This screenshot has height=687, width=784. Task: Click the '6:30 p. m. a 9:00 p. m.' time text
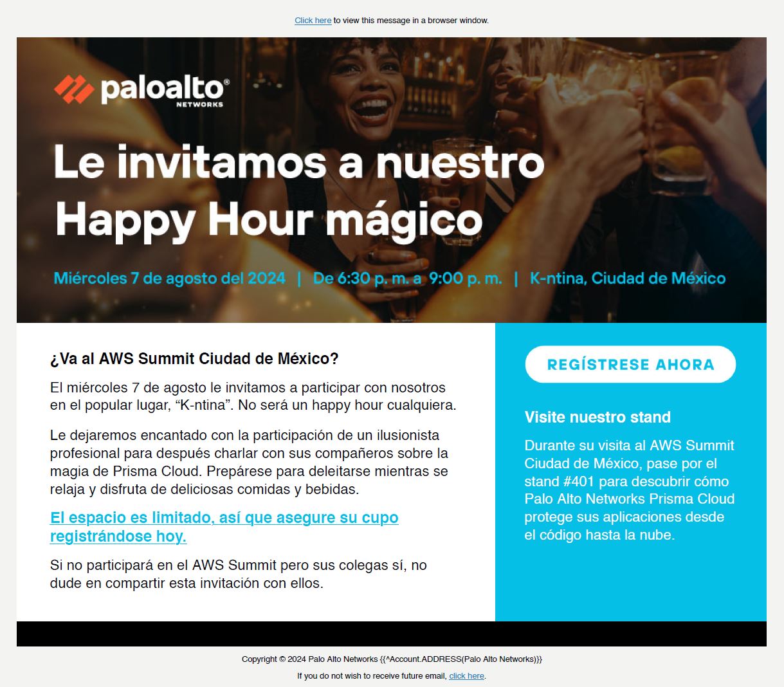[x=407, y=279]
